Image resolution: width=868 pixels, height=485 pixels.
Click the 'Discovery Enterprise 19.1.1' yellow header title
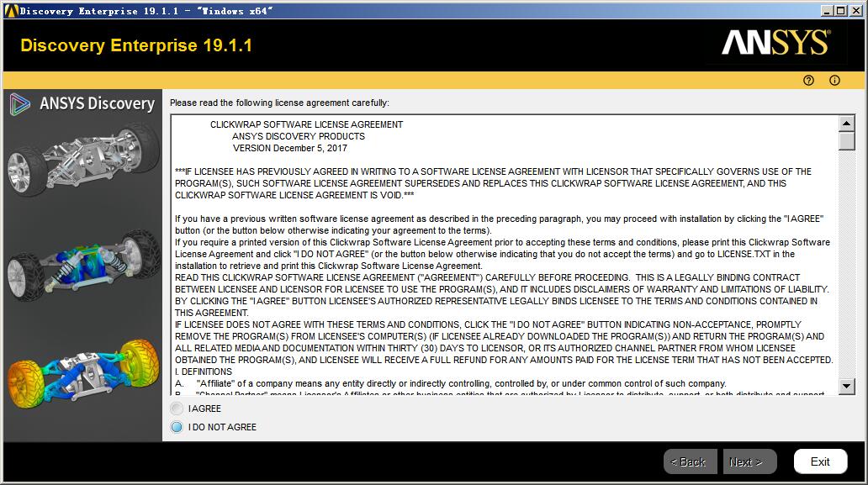(136, 45)
